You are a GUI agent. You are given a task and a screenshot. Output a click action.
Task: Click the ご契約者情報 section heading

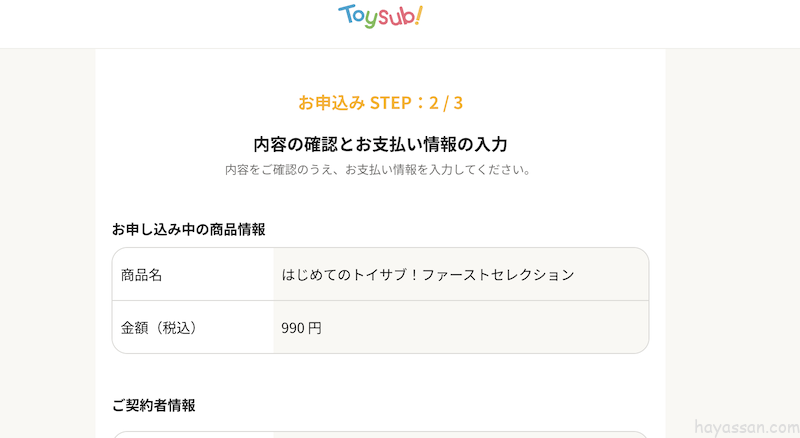pyautogui.click(x=153, y=405)
